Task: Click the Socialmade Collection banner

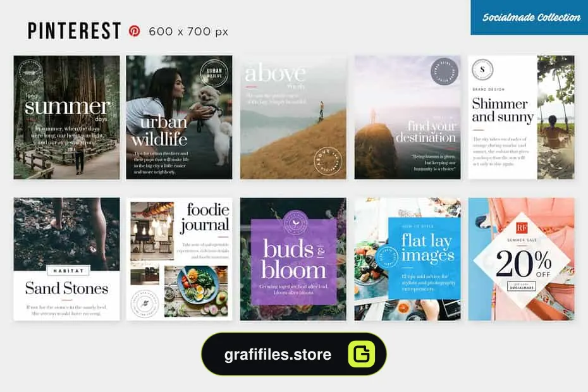Action: [529, 17]
